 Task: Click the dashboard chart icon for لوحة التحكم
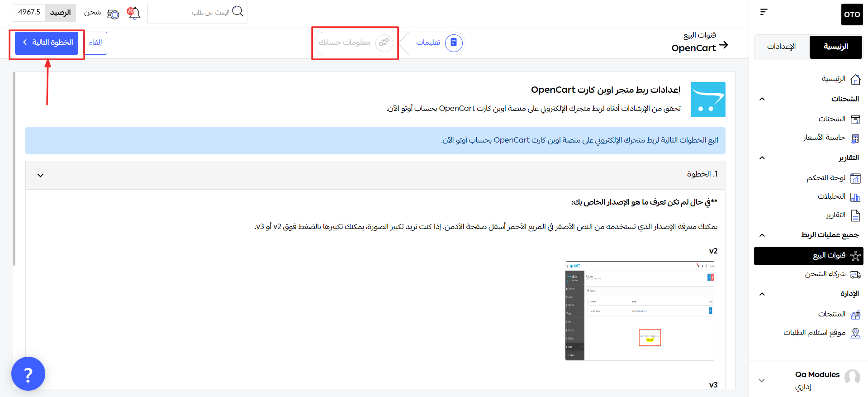point(855,178)
